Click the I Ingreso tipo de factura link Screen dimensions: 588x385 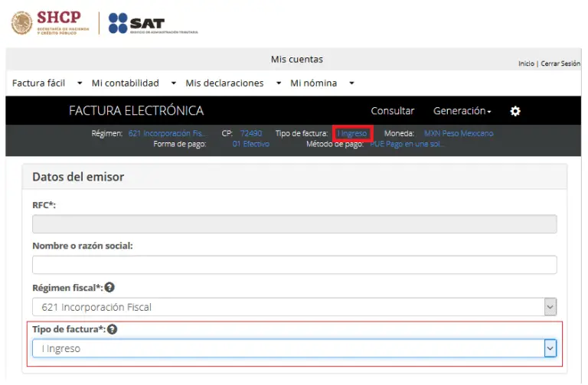coord(351,133)
